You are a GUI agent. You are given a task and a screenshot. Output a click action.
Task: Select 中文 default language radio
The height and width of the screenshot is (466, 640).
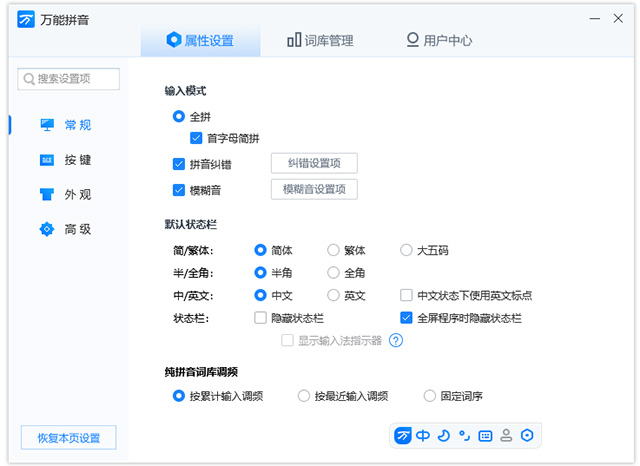(x=260, y=295)
